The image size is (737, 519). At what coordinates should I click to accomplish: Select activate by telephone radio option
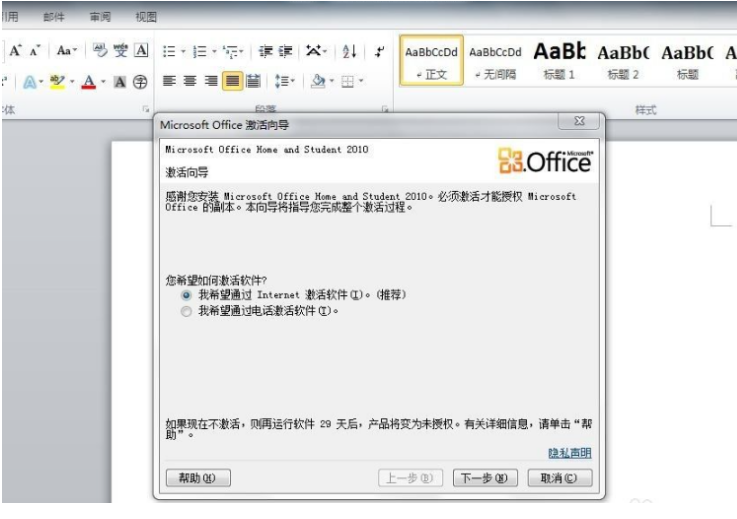click(x=186, y=311)
